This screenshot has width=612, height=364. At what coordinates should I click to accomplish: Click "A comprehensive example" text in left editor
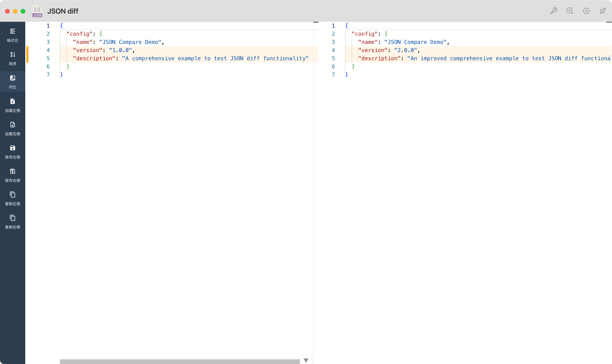pyautogui.click(x=163, y=58)
